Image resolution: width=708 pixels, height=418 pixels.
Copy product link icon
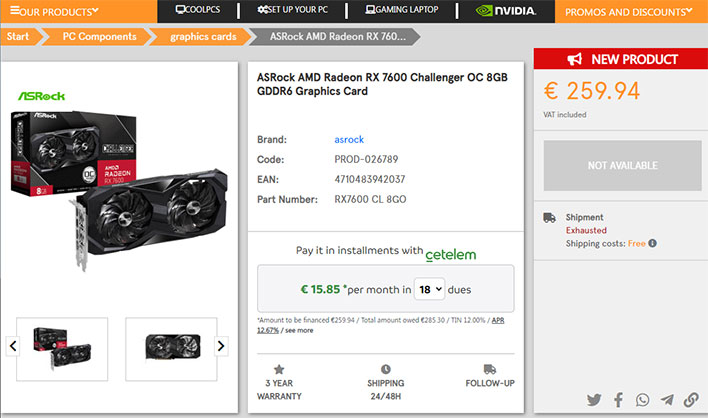(691, 399)
